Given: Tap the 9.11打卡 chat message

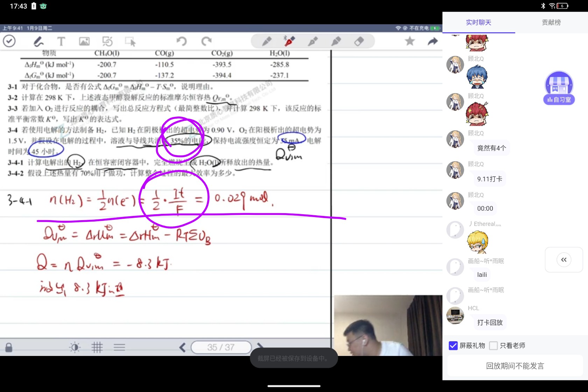Looking at the screenshot, I should tap(490, 179).
